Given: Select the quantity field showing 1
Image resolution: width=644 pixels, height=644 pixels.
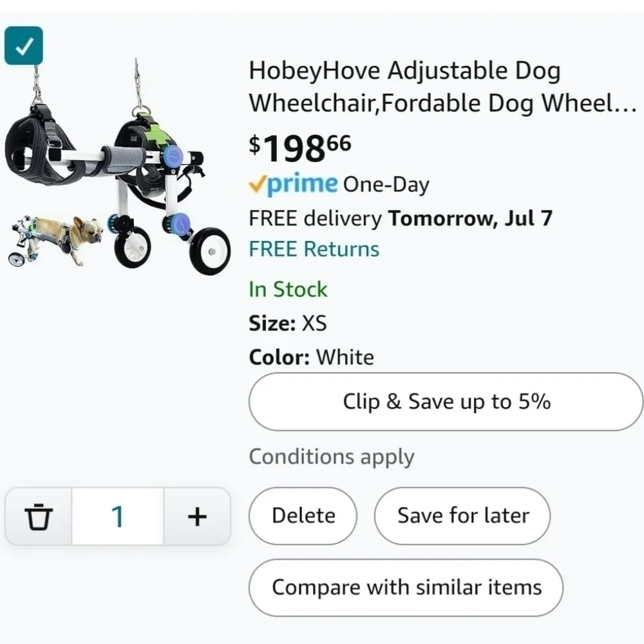Looking at the screenshot, I should [x=118, y=516].
